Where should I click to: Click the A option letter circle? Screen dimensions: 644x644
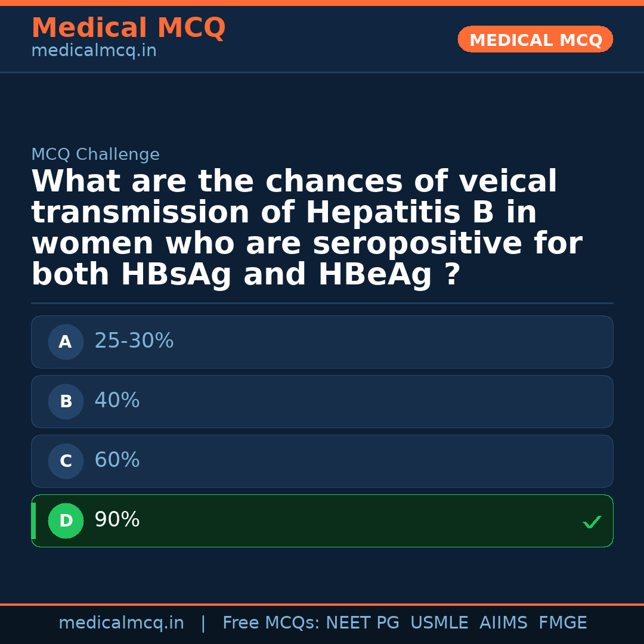pos(66,342)
